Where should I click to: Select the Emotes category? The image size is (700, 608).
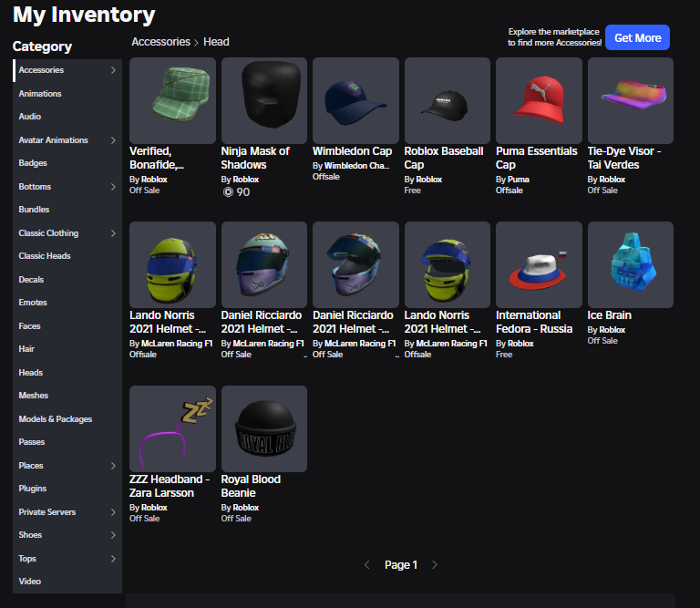click(x=67, y=303)
